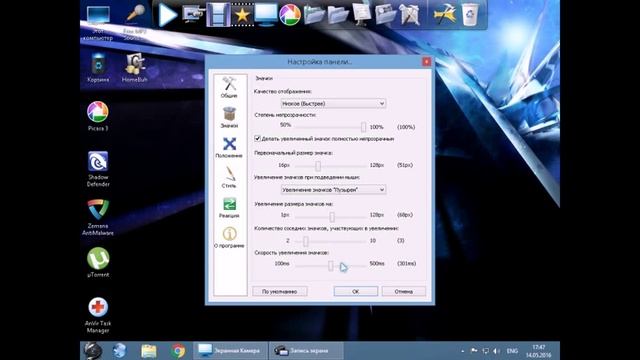Viewport: 640px width, 360px height.
Task: Switch to Запись экрана taskbar window
Action: click(306, 351)
